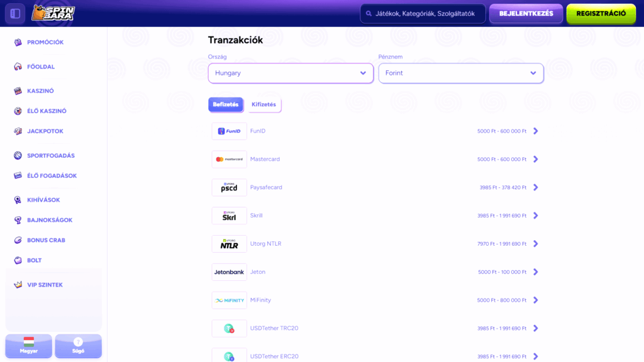
Task: Click the MiFinity logo icon
Action: (229, 300)
